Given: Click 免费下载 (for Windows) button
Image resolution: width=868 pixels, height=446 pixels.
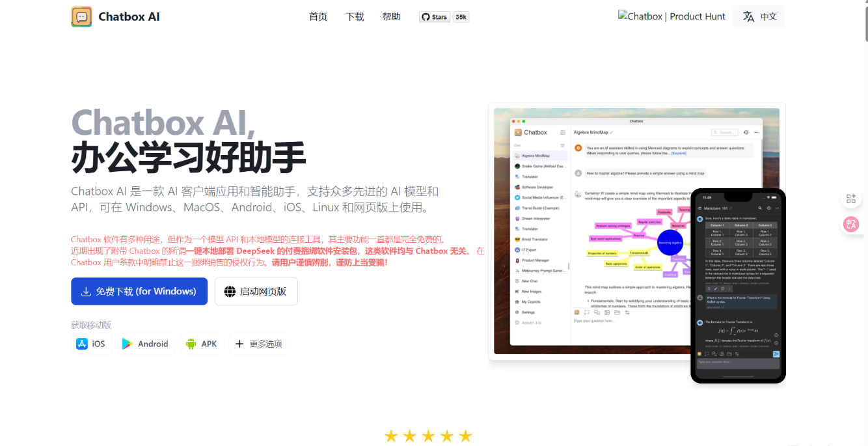Looking at the screenshot, I should pyautogui.click(x=139, y=291).
